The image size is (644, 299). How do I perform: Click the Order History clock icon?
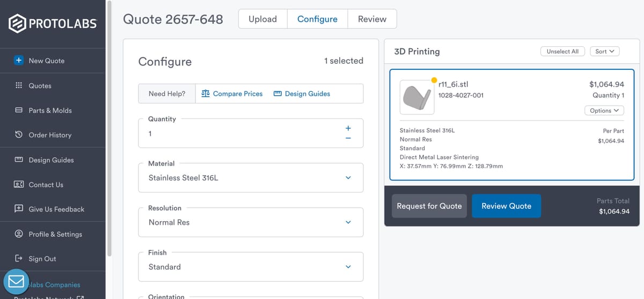point(19,135)
